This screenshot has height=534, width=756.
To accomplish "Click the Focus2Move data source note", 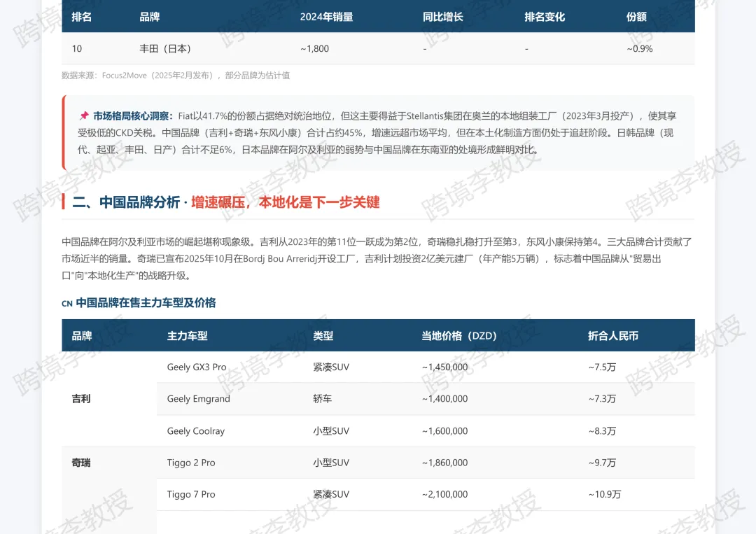I will [176, 75].
